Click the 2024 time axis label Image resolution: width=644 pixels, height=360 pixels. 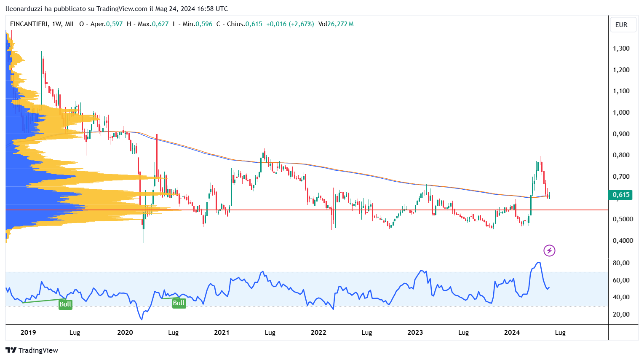coord(512,333)
